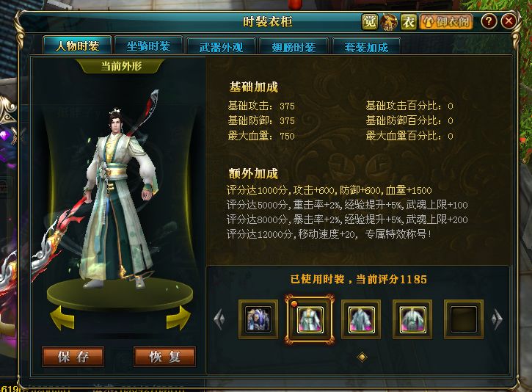Show previous costumes with left chevron
This screenshot has height=392, width=532.
(x=219, y=319)
